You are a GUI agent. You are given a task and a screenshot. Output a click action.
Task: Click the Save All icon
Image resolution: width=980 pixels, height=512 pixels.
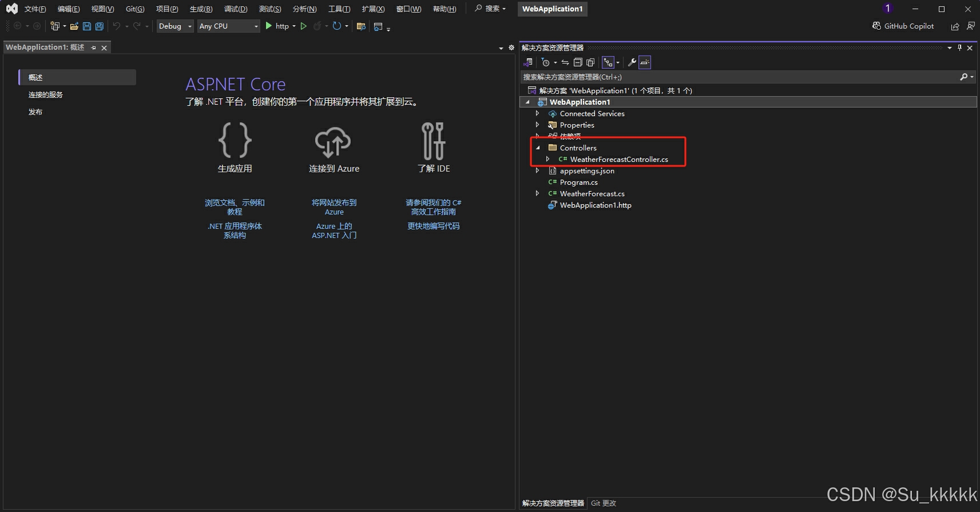(100, 26)
